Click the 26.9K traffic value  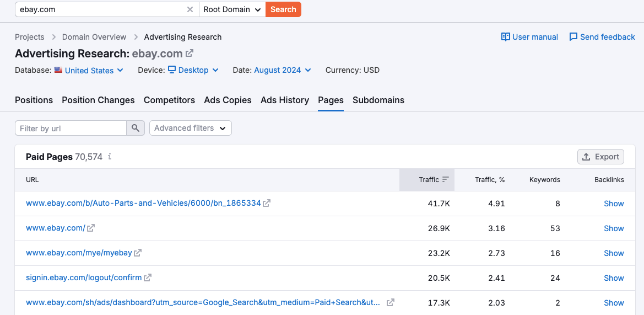(439, 228)
